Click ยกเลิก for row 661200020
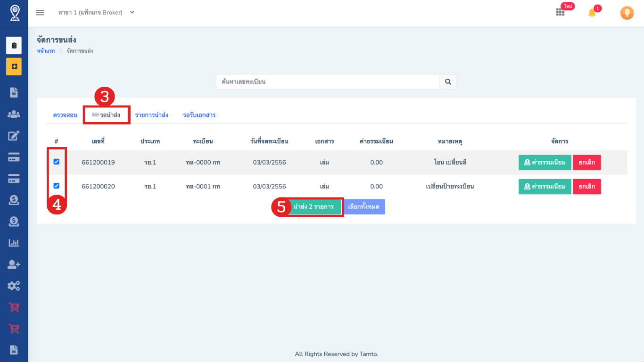The height and width of the screenshot is (362, 644). tap(587, 187)
